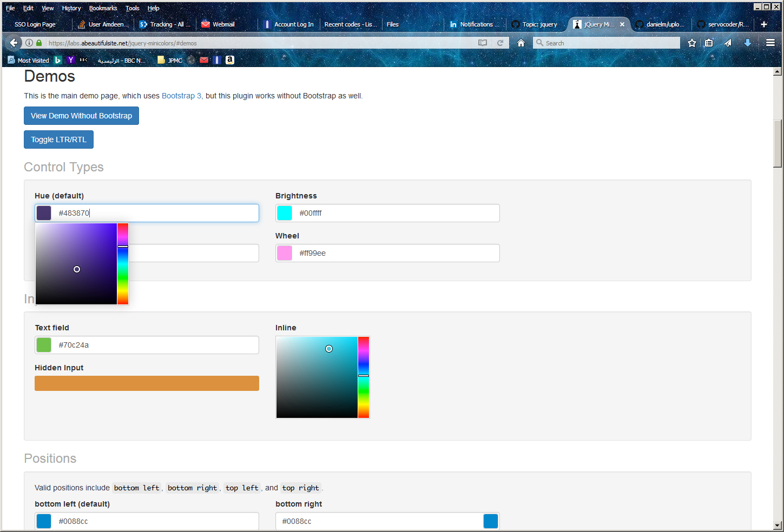784x532 pixels.
Task: Toggle LTR/RTL layout direction
Action: (58, 139)
